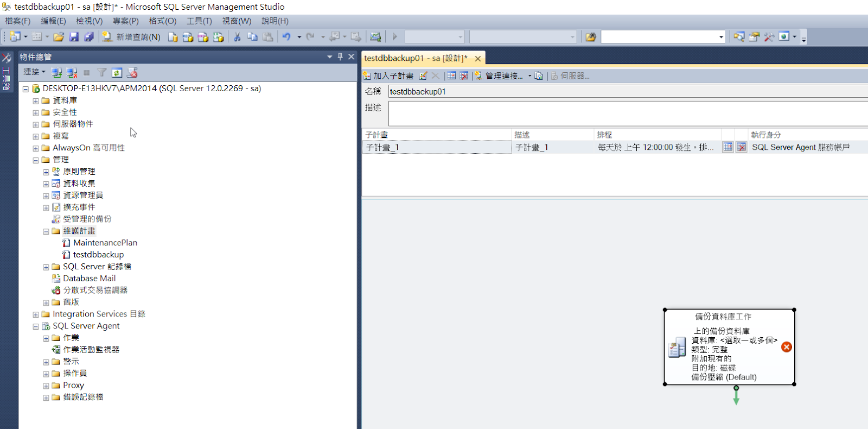Open Object Explorer window position dropdown
The image size is (868, 429).
pyautogui.click(x=329, y=56)
